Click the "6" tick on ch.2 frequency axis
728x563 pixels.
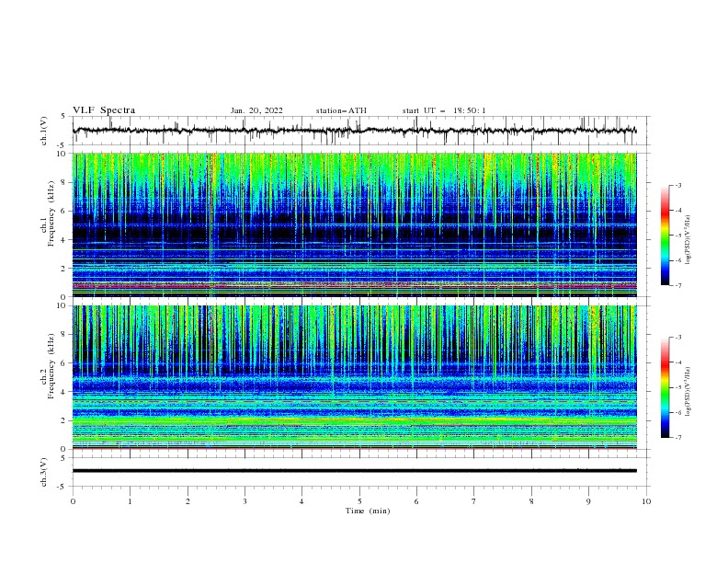64,363
